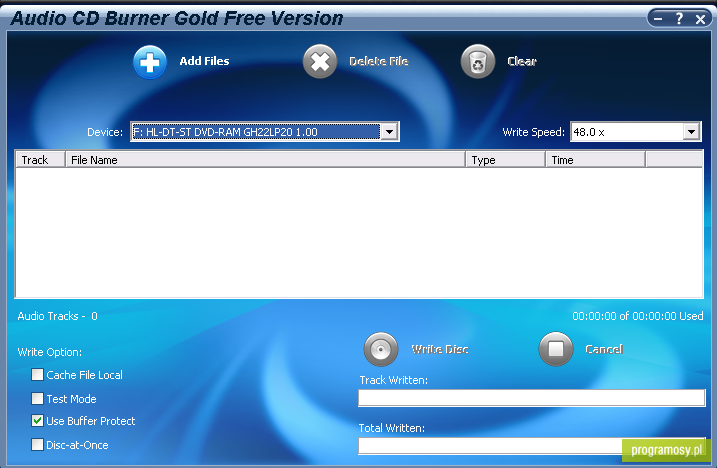Enable the Test Mode checkbox
The width and height of the screenshot is (717, 468).
click(37, 398)
